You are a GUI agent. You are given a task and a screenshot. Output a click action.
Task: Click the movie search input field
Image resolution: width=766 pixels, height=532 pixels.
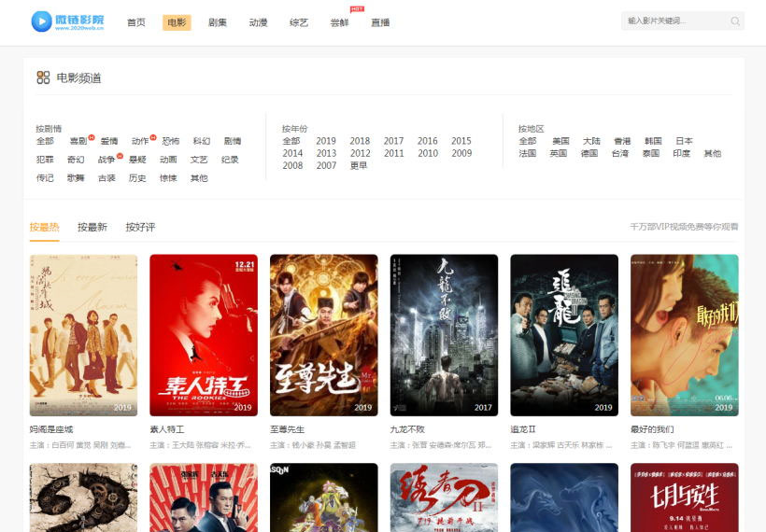tap(674, 21)
